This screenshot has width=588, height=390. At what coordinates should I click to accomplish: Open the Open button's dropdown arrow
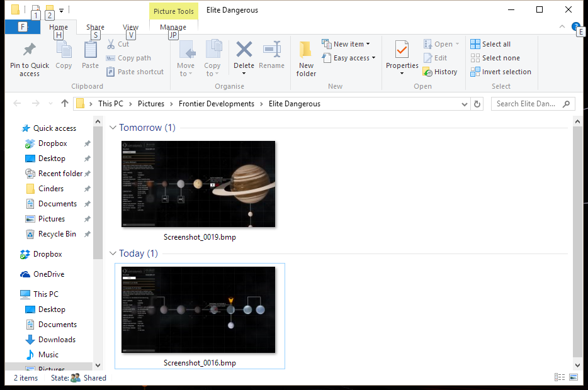click(457, 44)
